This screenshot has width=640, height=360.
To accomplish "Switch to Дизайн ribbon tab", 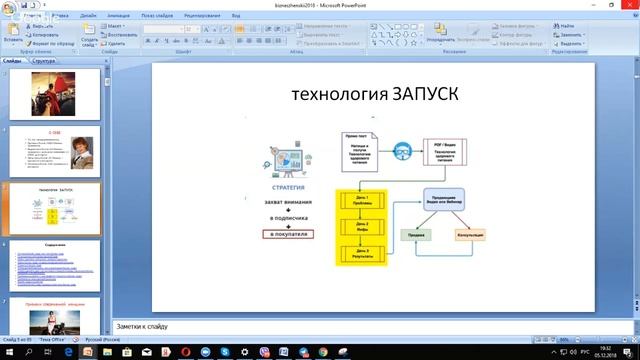I will coord(88,16).
